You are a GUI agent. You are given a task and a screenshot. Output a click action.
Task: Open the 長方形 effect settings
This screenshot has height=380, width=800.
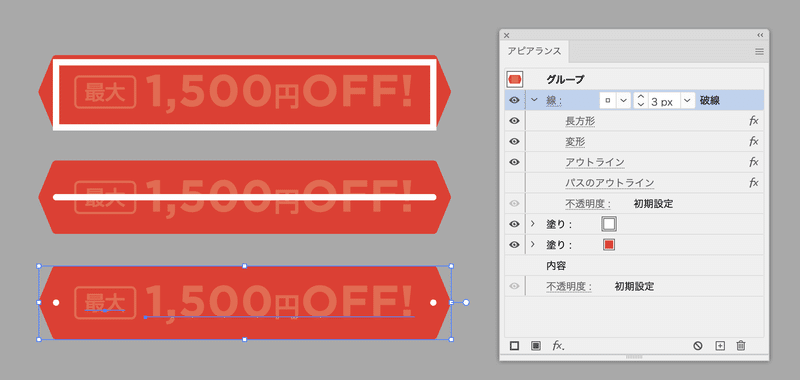coord(580,121)
